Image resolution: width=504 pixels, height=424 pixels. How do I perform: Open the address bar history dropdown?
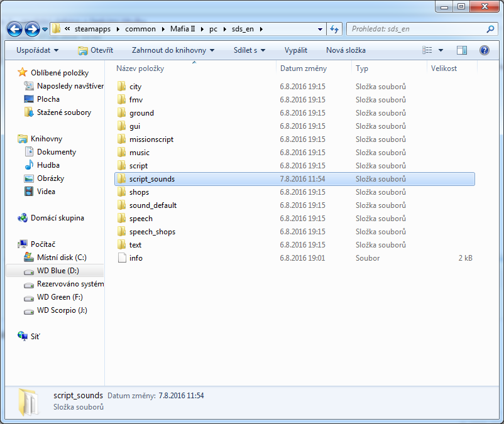(320, 29)
